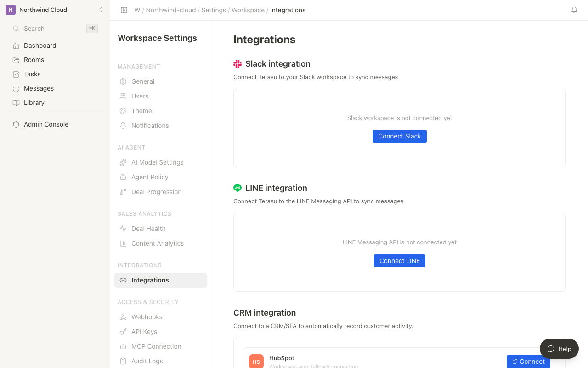Click the purple N workspace avatar
Screen dimensions: 588x368
coord(10,10)
